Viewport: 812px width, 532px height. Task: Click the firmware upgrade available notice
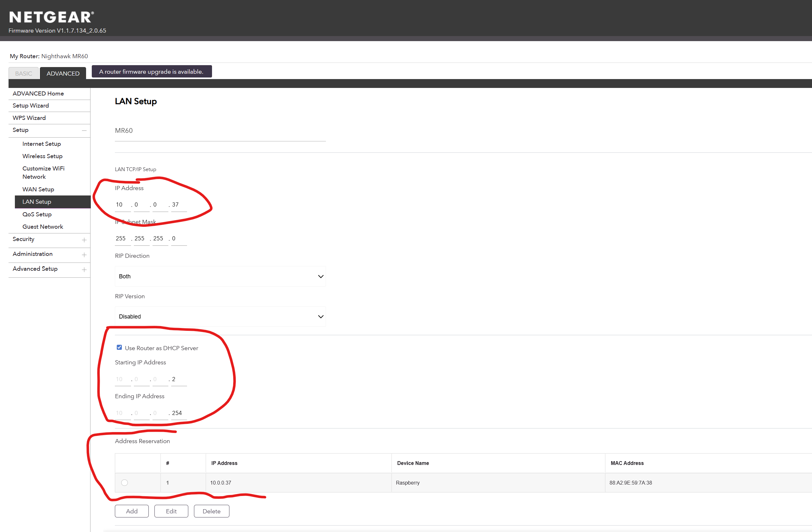(x=152, y=71)
